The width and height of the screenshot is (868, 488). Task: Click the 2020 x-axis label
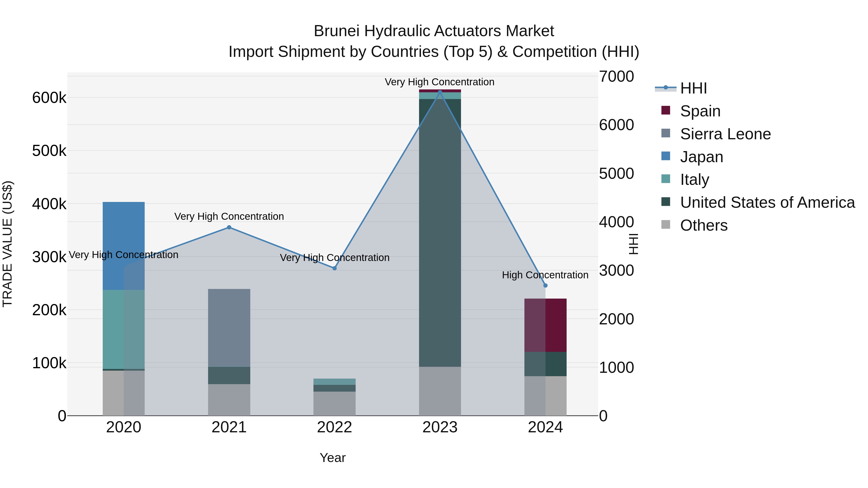tap(124, 427)
